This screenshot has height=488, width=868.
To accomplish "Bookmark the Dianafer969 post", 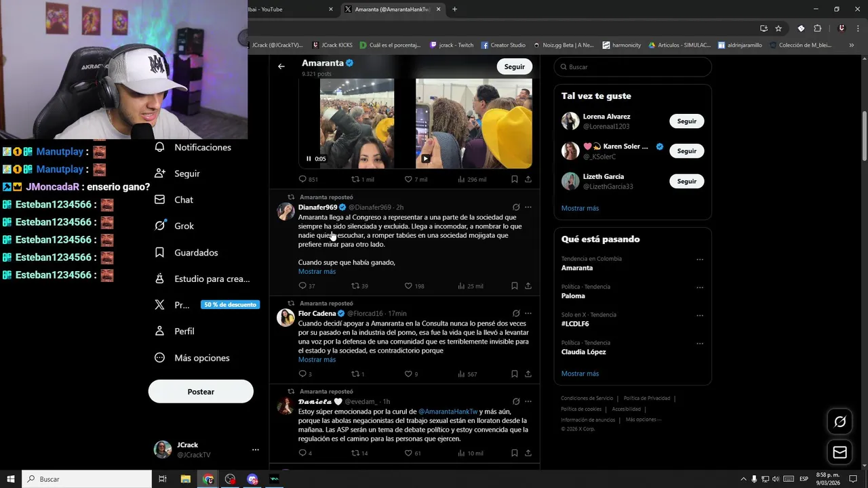I will pyautogui.click(x=515, y=286).
